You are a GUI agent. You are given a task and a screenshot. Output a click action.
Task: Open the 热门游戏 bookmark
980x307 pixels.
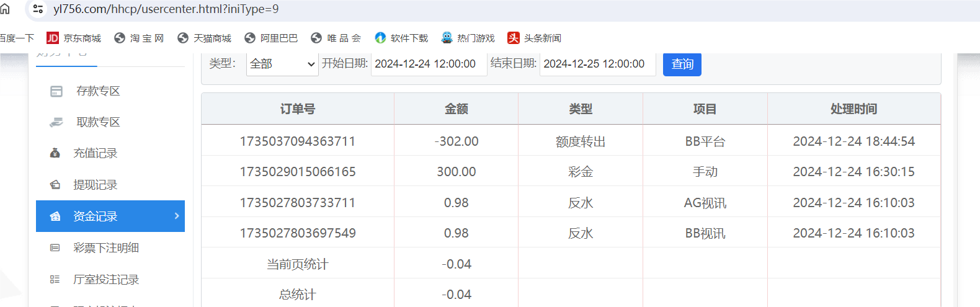tap(468, 38)
